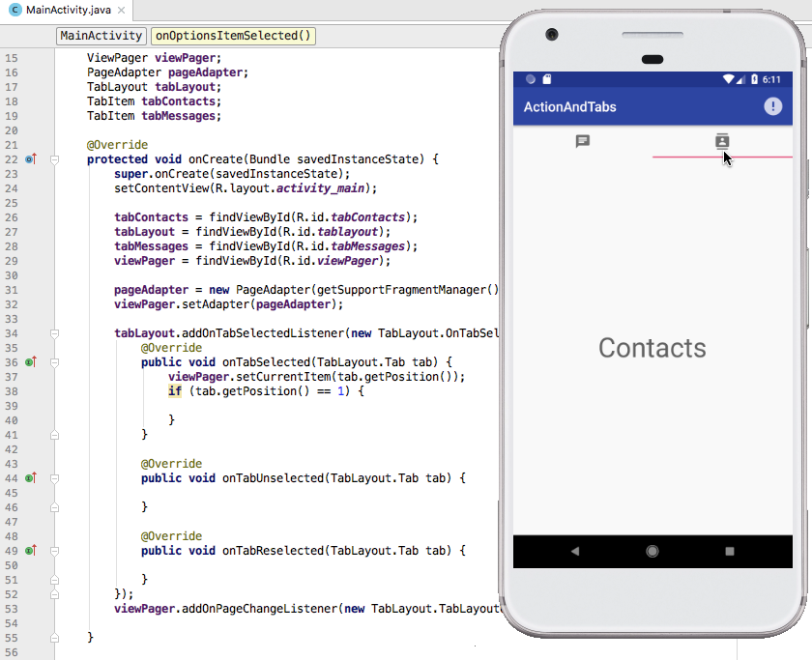This screenshot has width=812, height=660.
Task: Tap the alert action icon in the app bar
Action: tap(772, 106)
